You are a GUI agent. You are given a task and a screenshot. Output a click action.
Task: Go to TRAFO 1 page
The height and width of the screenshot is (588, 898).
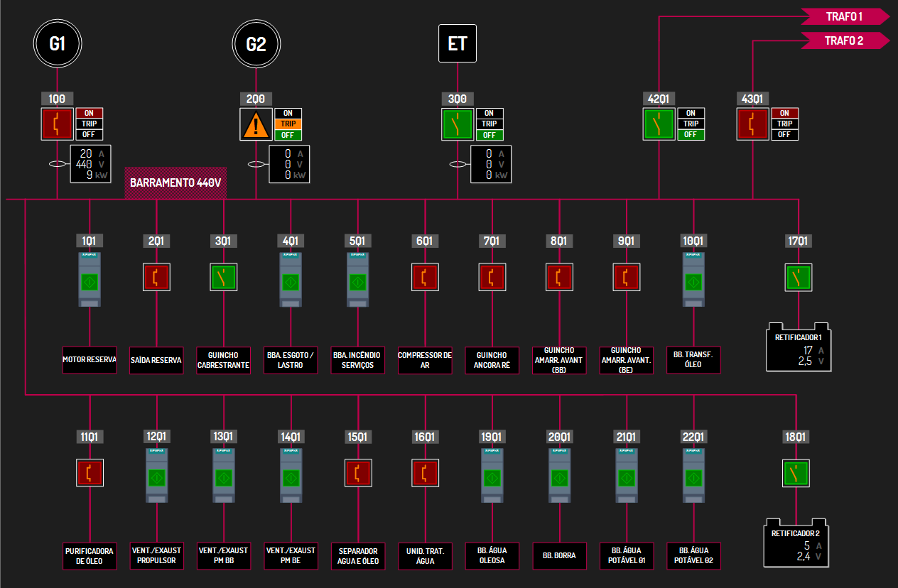(845, 16)
